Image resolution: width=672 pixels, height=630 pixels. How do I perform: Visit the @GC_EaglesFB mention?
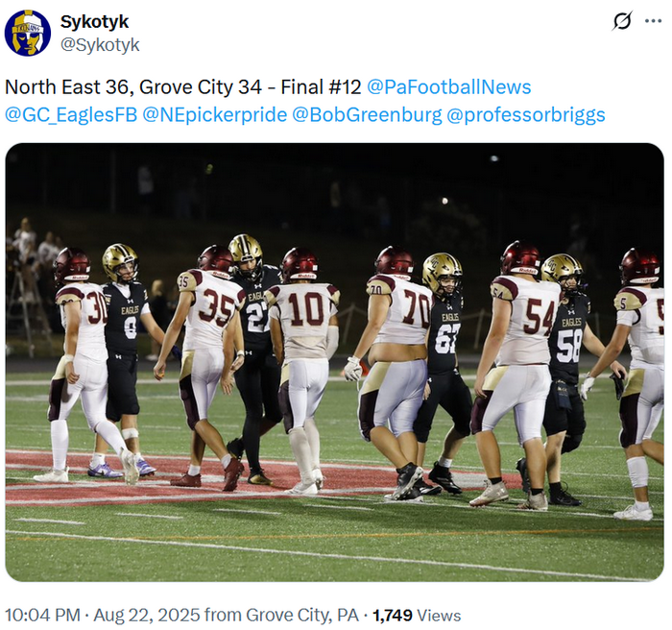point(71,114)
